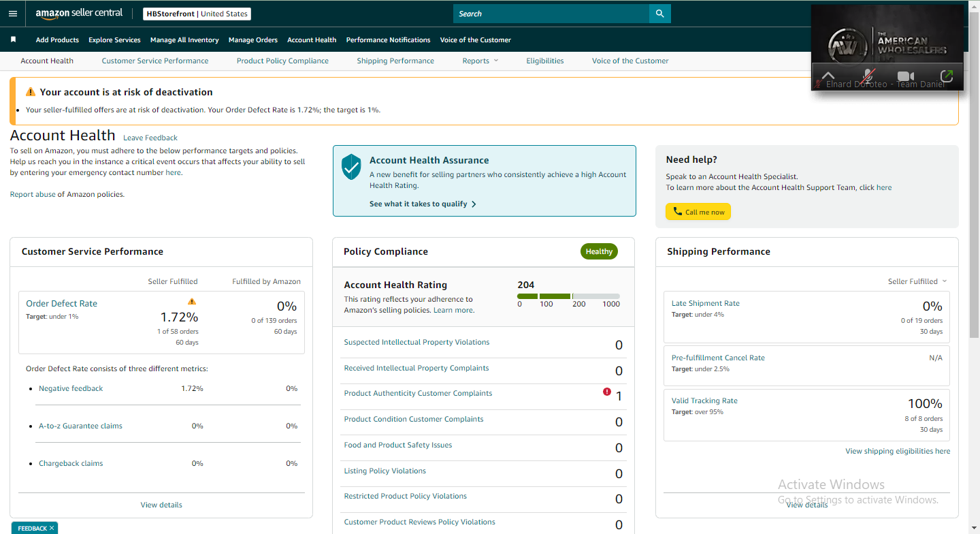Expand See what it takes to qualify
Image resolution: width=980 pixels, height=534 pixels.
click(423, 204)
